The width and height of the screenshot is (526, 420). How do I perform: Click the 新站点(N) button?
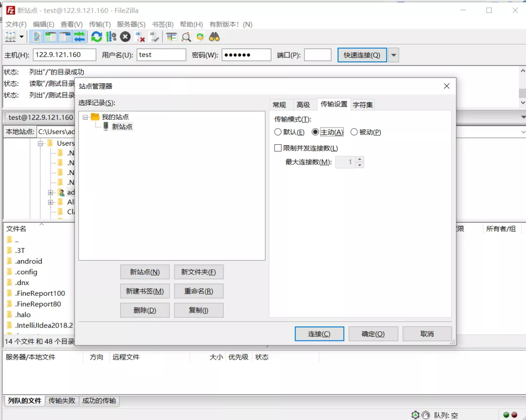pyautogui.click(x=145, y=272)
